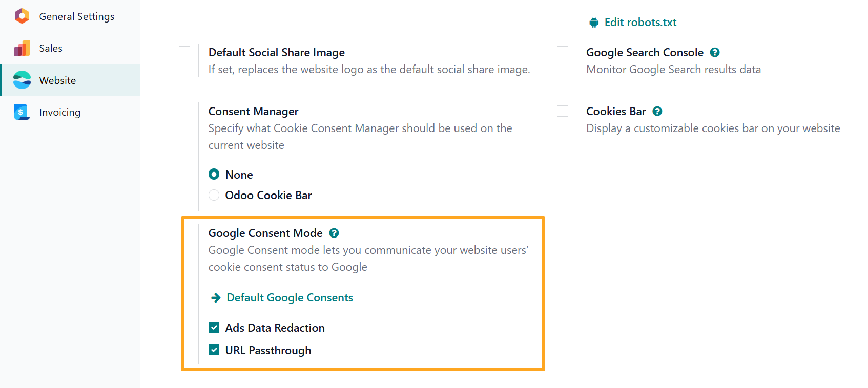Viewport: 868px width, 388px height.
Task: Select the Odoo Cookie Bar radio option
Action: [214, 195]
